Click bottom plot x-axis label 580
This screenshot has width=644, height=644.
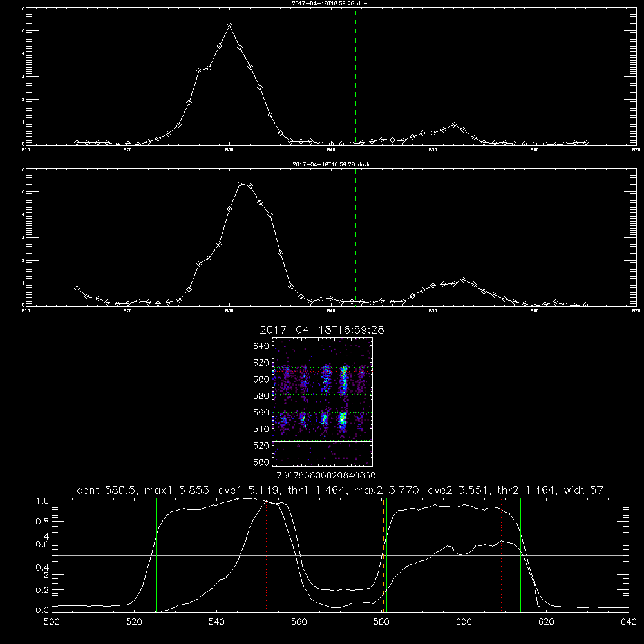tap(381, 622)
